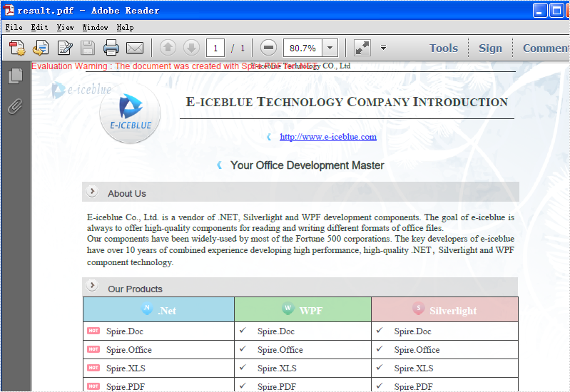
Task: Open the Page Thumbnails panel icon
Action: click(15, 76)
